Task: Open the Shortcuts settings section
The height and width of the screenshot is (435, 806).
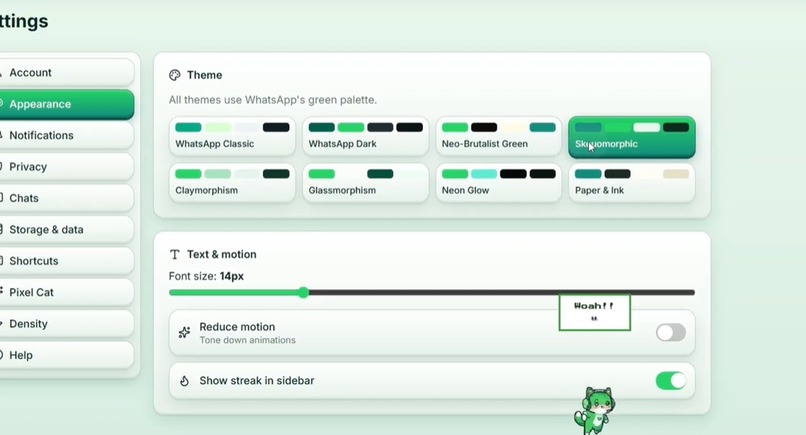Action: click(66, 261)
